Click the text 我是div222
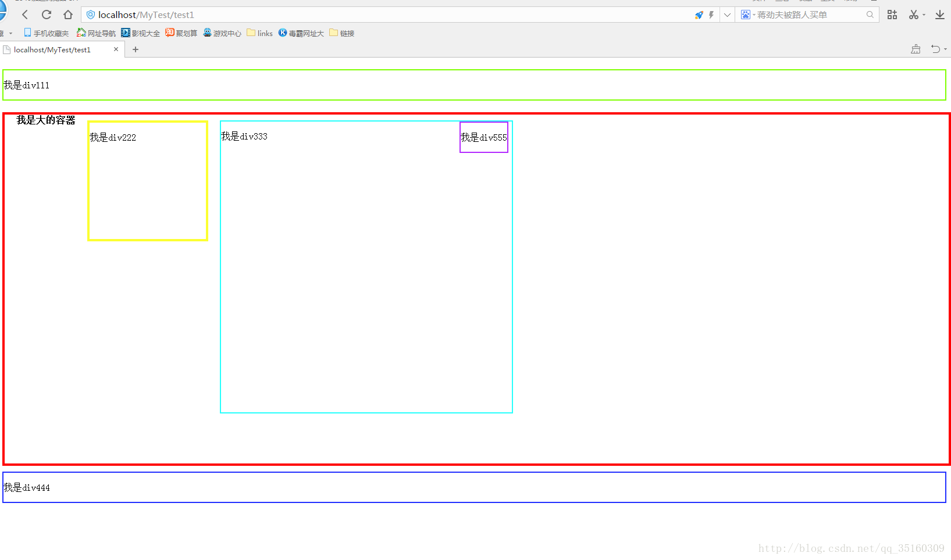951x560 pixels. tap(113, 138)
